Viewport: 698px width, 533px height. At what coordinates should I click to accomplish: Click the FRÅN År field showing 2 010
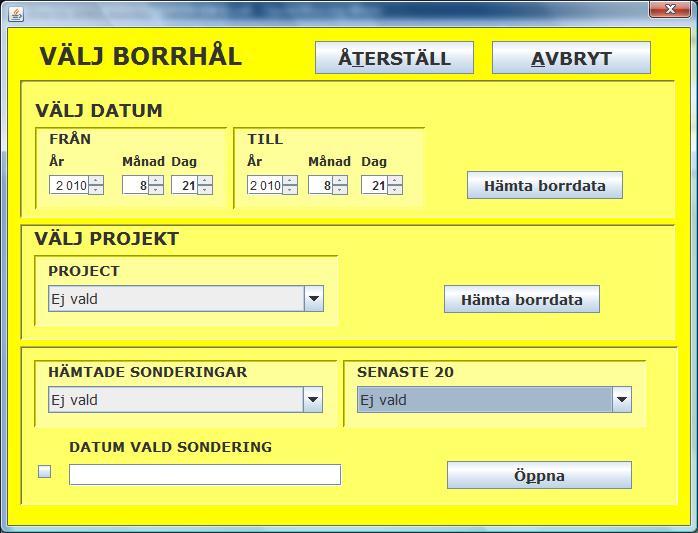click(x=69, y=185)
